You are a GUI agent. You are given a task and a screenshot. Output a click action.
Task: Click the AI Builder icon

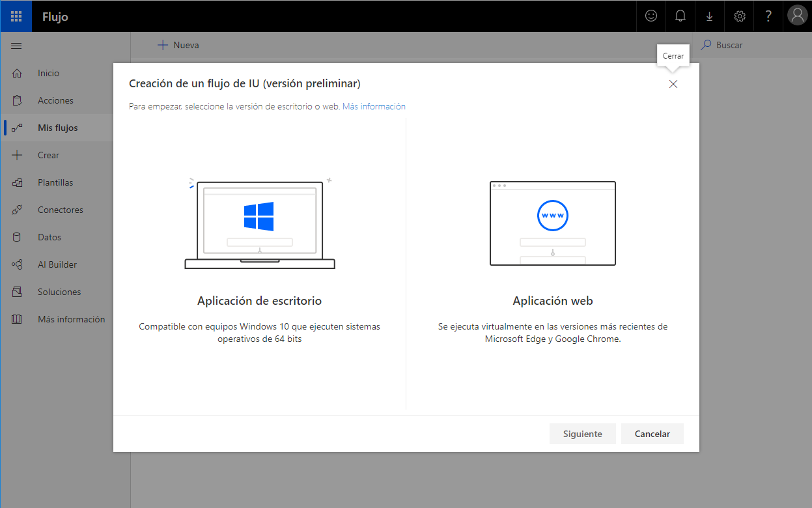point(18,265)
